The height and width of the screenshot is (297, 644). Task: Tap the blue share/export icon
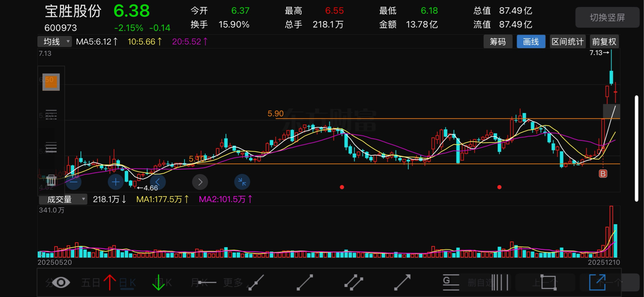(x=597, y=282)
